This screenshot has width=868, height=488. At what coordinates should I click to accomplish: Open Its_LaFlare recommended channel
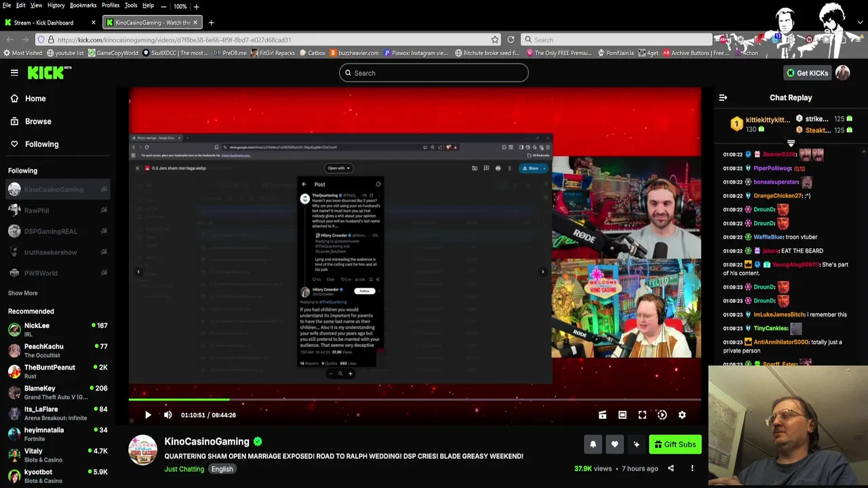pyautogui.click(x=58, y=413)
